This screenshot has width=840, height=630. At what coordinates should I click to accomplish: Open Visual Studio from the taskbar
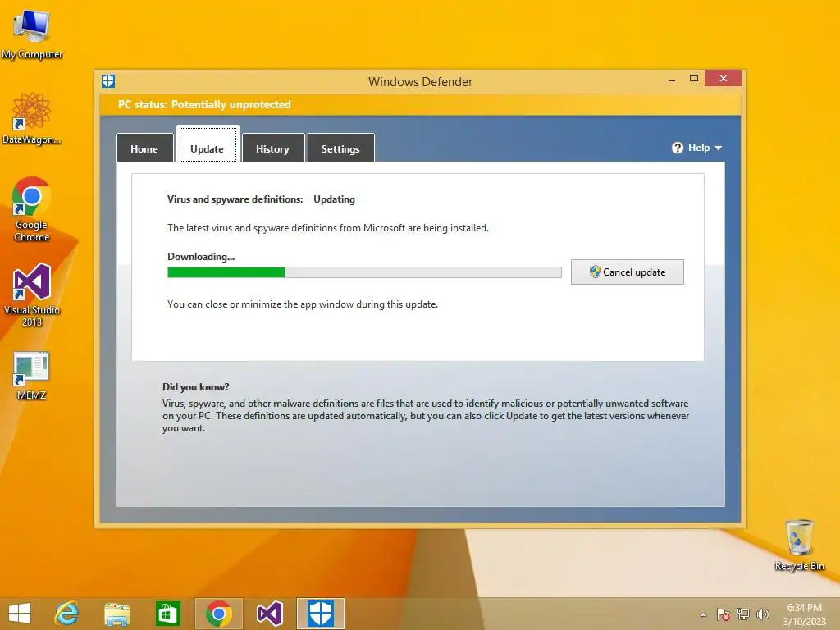[269, 614]
